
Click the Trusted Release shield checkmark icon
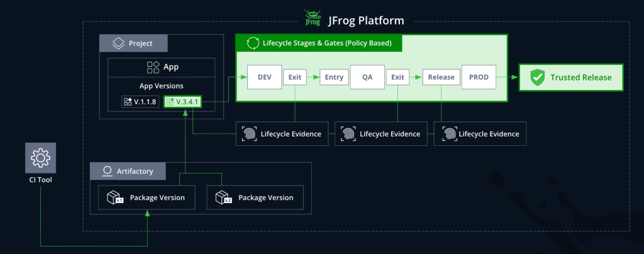537,77
